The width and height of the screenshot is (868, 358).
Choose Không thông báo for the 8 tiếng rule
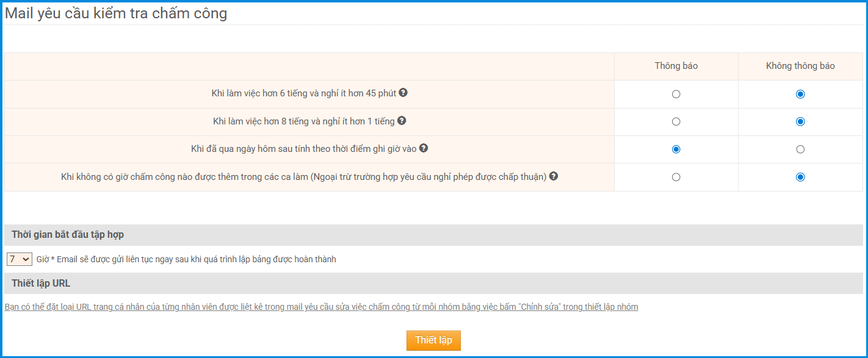800,121
